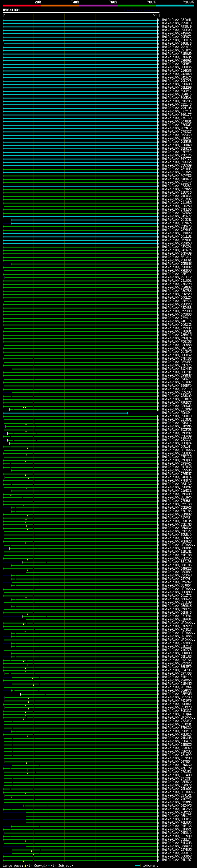This screenshot has height=868, width=197.
Task: Click hit UniRef100_A3Z488
Action: (176, 308)
